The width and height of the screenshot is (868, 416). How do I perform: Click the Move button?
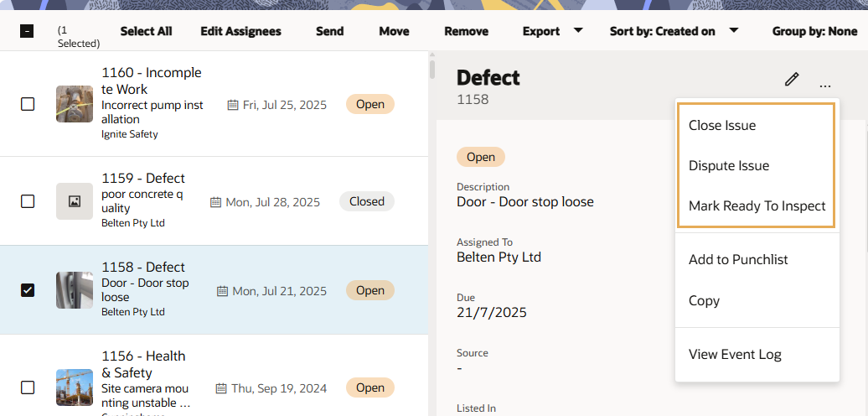[x=394, y=31]
